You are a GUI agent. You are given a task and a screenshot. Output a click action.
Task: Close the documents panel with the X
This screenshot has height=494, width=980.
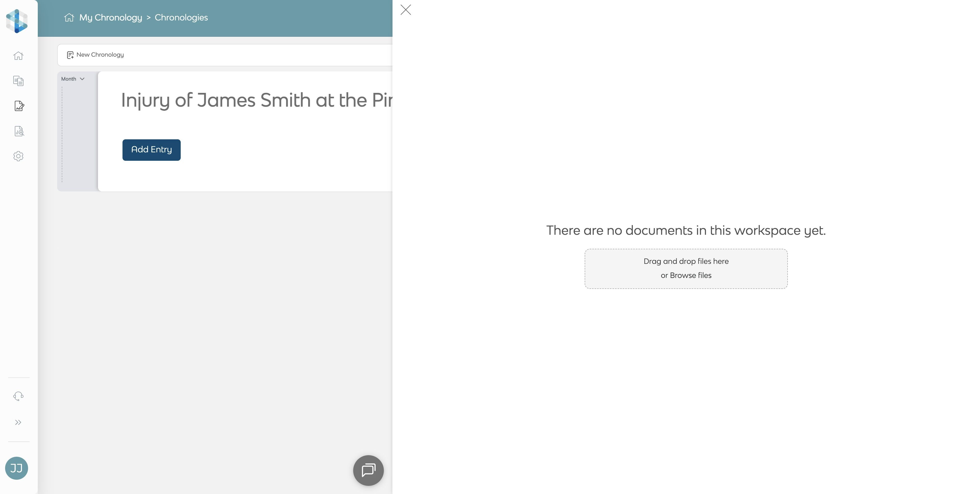click(x=406, y=10)
